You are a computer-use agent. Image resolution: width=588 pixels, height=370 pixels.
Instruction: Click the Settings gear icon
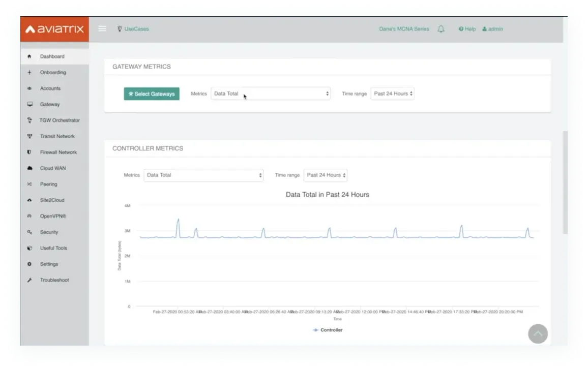pyautogui.click(x=30, y=264)
